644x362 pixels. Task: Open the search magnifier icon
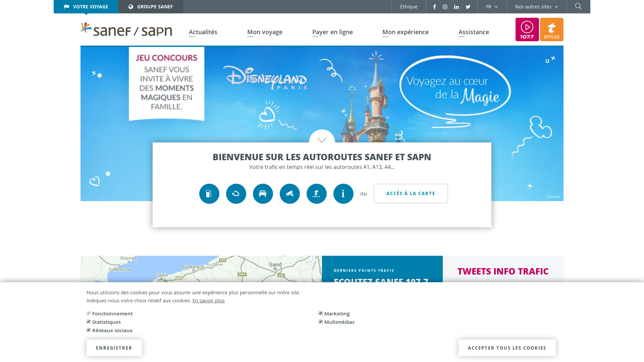pyautogui.click(x=578, y=6)
